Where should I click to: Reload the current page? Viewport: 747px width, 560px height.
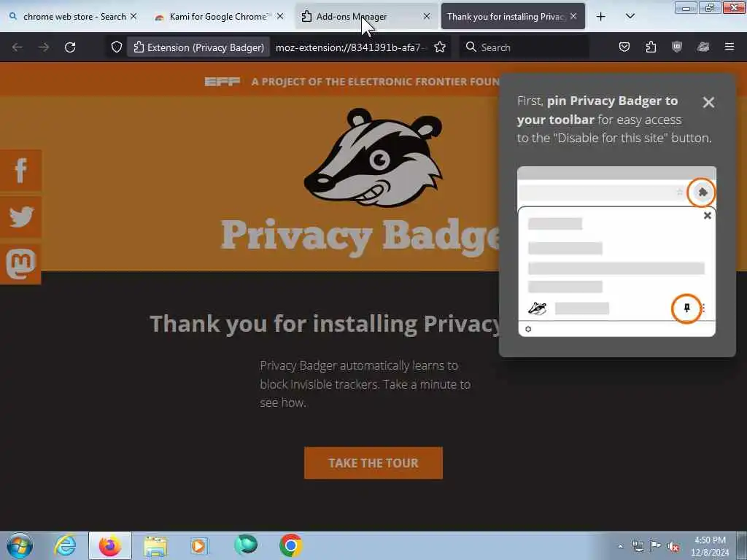point(70,47)
